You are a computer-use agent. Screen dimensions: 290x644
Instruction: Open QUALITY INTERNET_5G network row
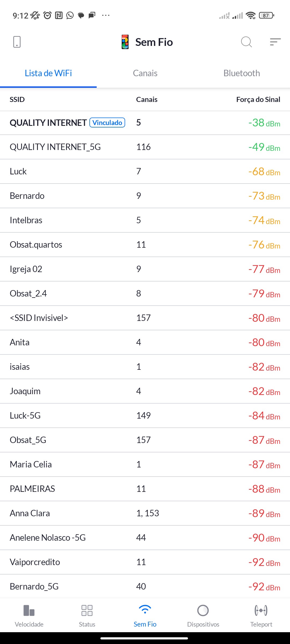145,147
